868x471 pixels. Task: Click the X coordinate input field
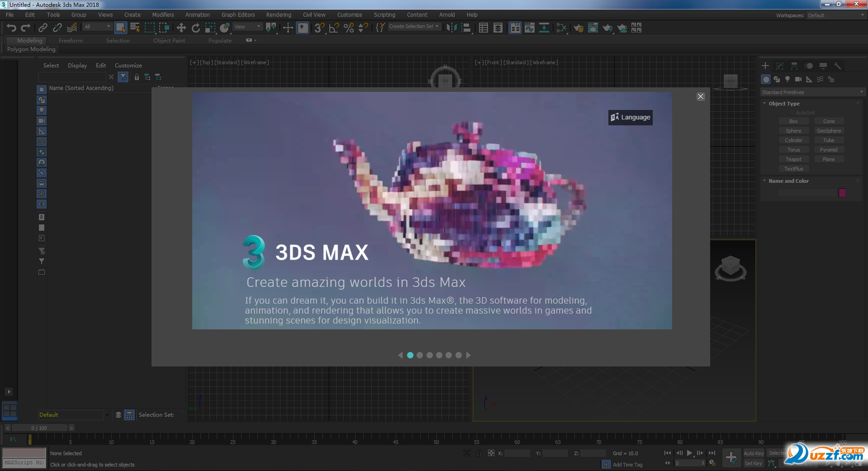click(x=517, y=453)
